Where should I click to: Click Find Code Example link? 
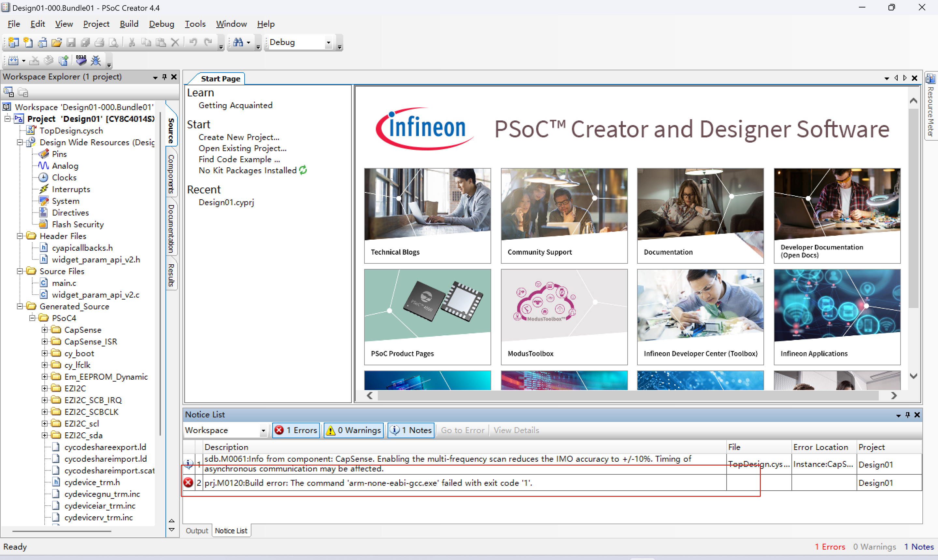coord(239,159)
